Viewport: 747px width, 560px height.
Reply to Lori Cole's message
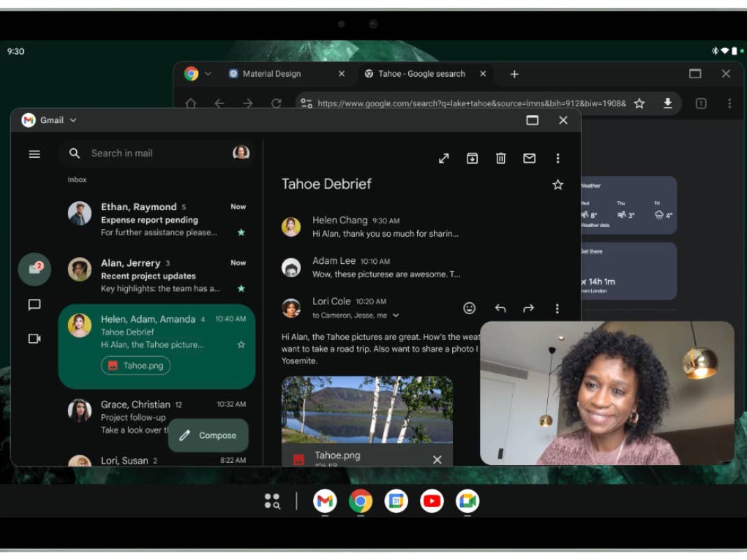pyautogui.click(x=500, y=309)
